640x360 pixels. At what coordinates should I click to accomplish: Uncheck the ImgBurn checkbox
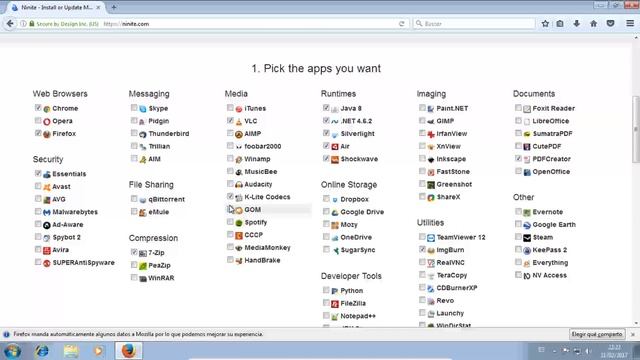click(x=422, y=249)
